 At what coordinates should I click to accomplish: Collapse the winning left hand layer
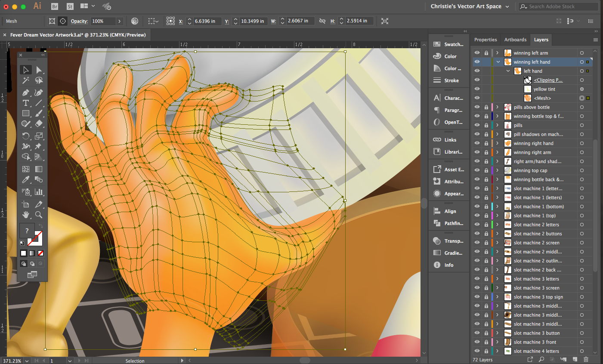pos(498,62)
